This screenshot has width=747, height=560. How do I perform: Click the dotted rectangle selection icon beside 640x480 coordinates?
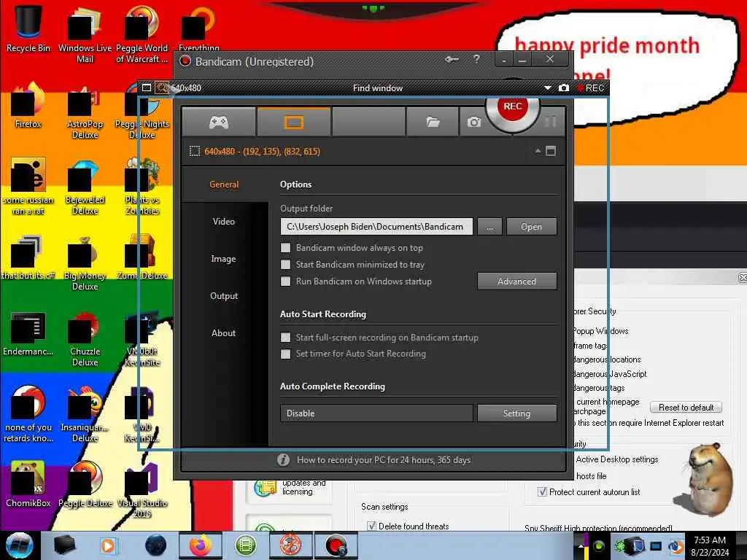[194, 152]
